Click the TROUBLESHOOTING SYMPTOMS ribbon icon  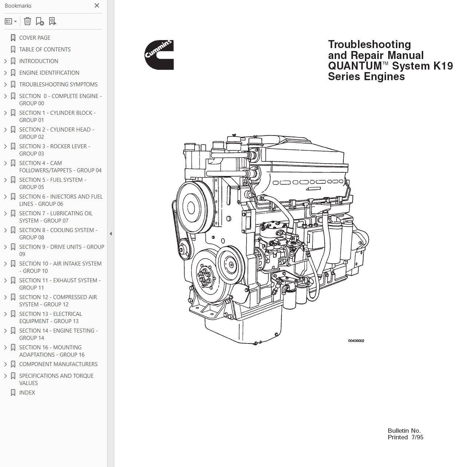point(13,85)
